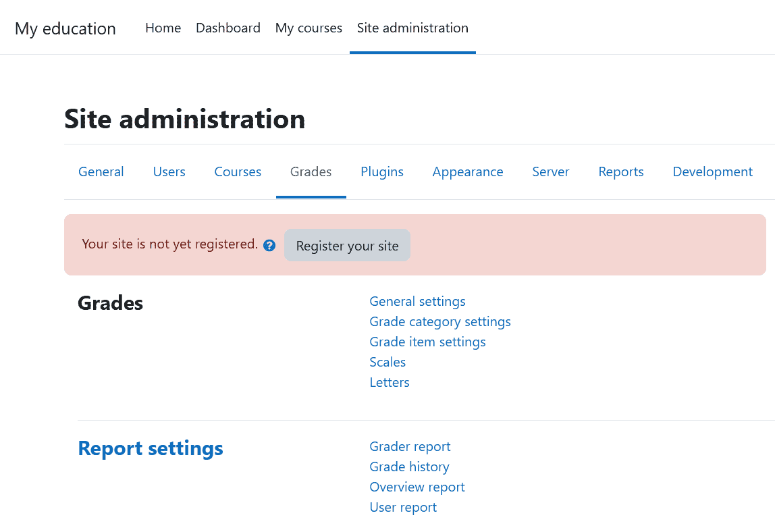The width and height of the screenshot is (775, 532).
Task: Select the Site administration menu item
Action: coord(412,28)
